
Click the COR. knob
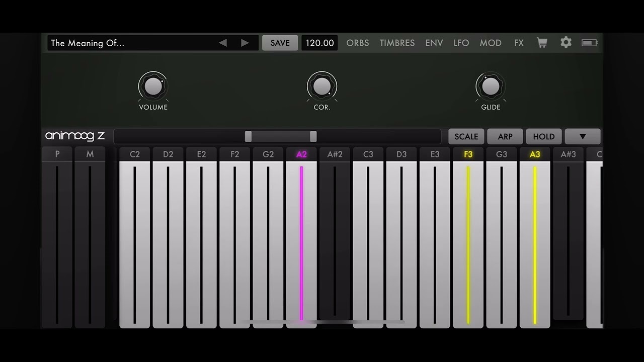click(322, 86)
